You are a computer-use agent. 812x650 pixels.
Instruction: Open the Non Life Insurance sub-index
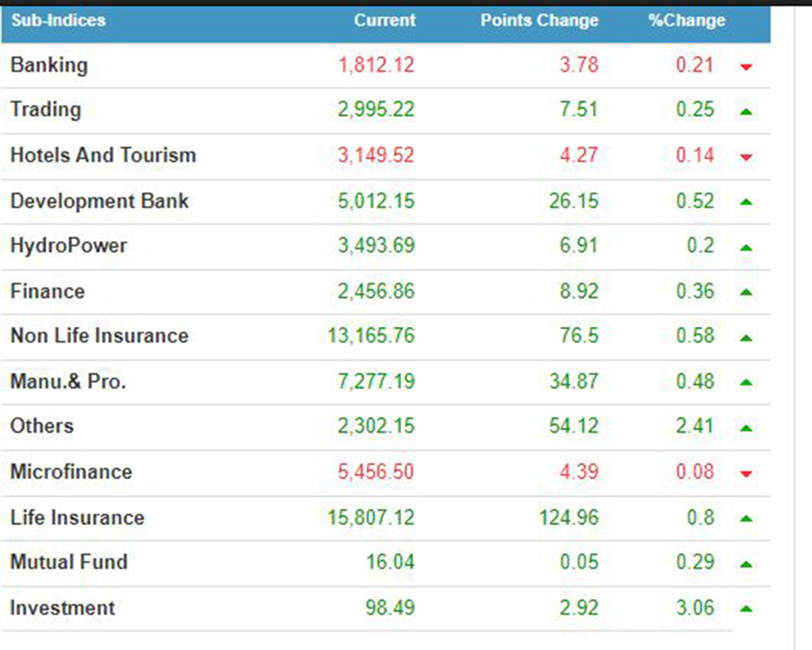click(99, 336)
